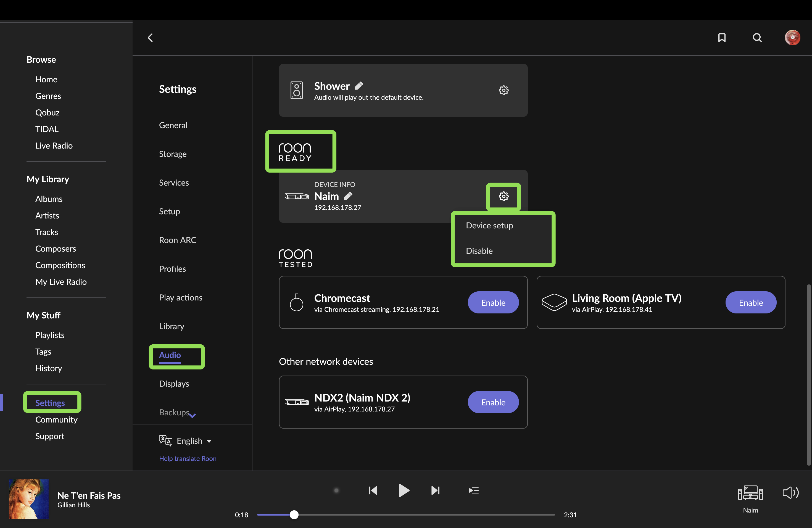Select the Naim zone picker icon
This screenshot has height=528, width=812.
[750, 493]
